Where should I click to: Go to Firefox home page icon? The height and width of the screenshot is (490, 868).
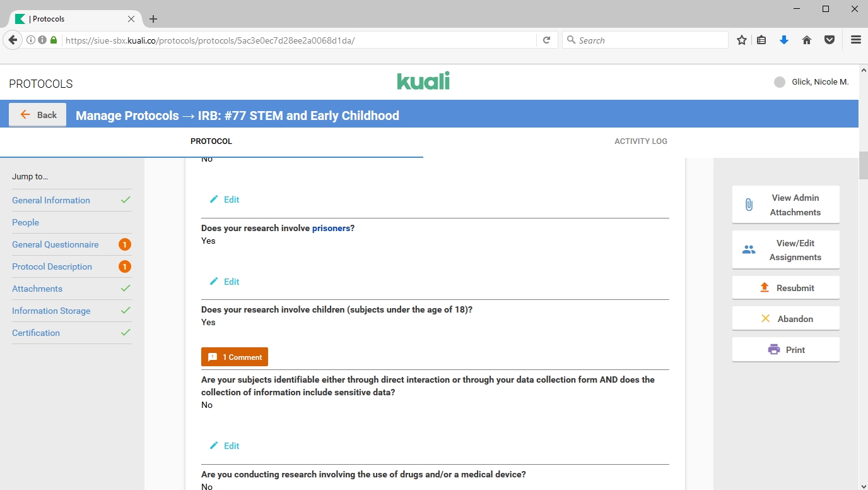pyautogui.click(x=807, y=40)
